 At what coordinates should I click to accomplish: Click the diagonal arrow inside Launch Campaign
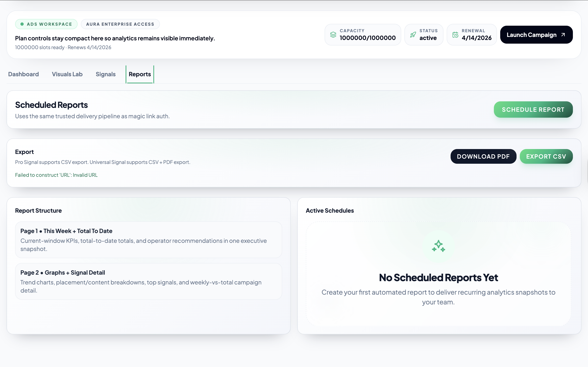tap(564, 34)
